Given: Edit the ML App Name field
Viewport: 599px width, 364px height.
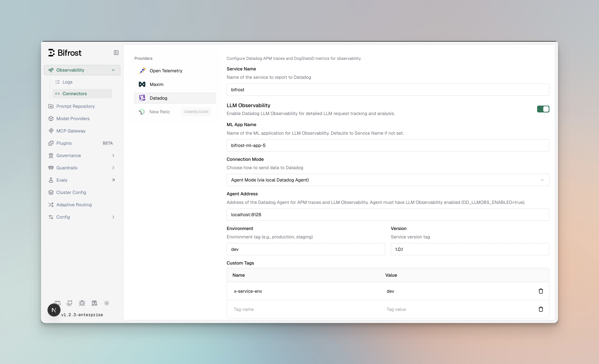Looking at the screenshot, I should pyautogui.click(x=388, y=145).
